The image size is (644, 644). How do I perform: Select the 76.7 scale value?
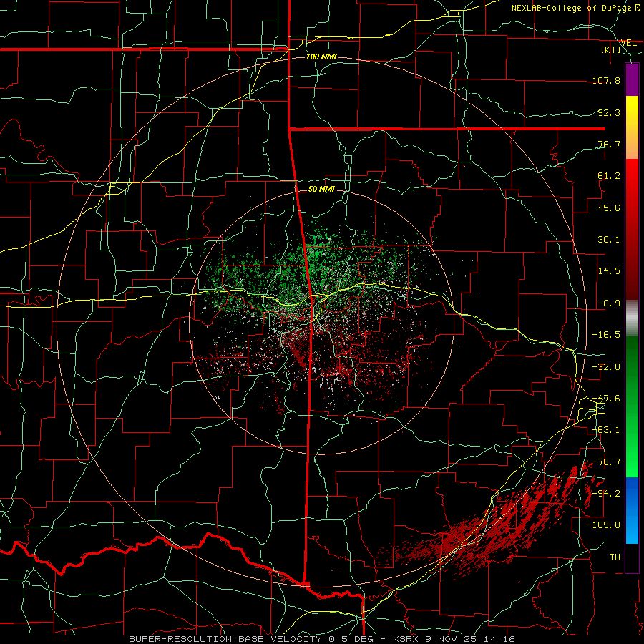click(609, 144)
